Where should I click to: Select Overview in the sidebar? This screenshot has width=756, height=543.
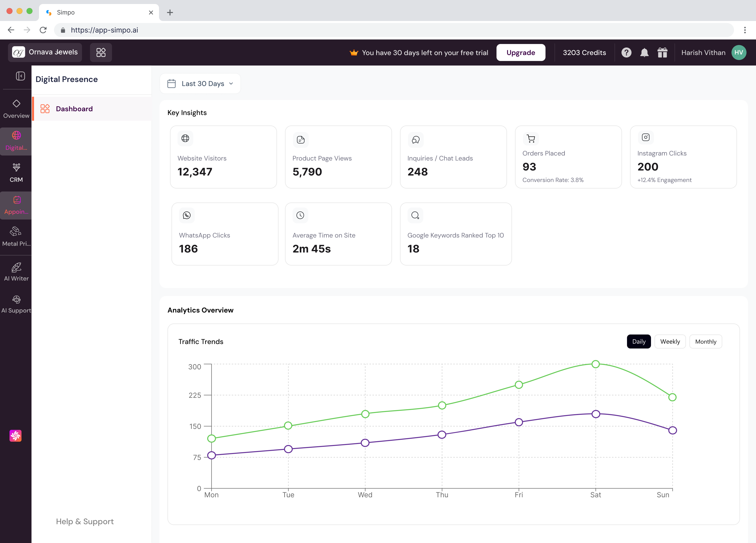16,109
